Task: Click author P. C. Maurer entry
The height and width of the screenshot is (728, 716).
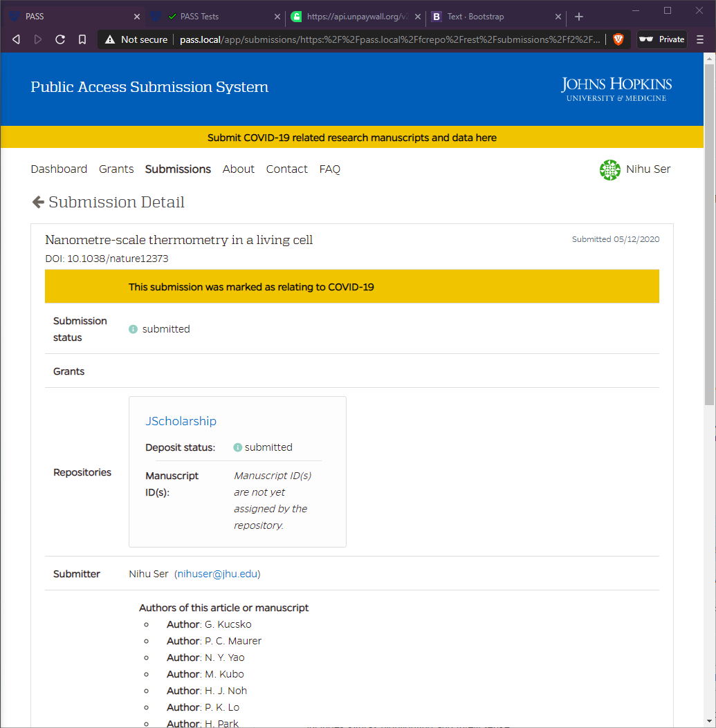Action: pyautogui.click(x=214, y=641)
